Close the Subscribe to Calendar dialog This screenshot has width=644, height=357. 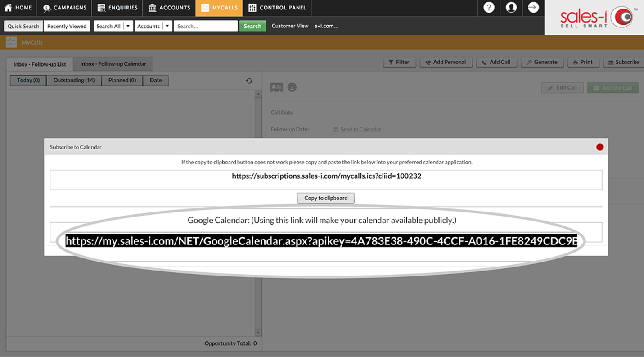click(599, 147)
